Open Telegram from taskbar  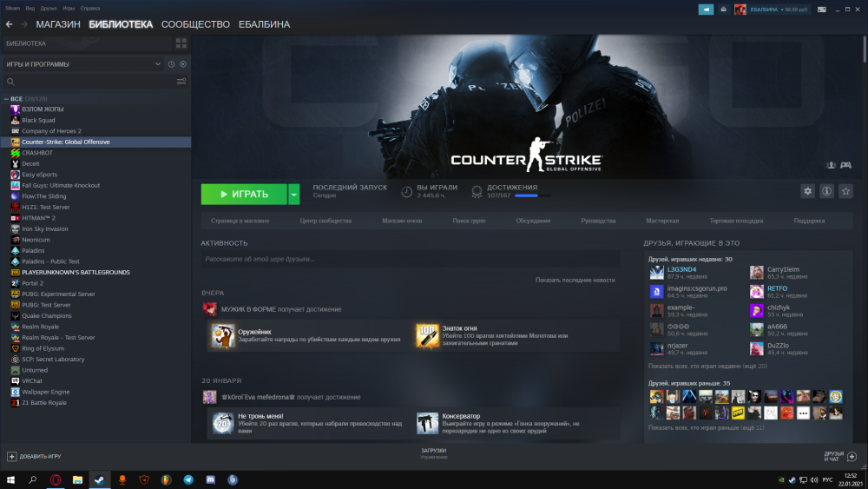pos(188,479)
